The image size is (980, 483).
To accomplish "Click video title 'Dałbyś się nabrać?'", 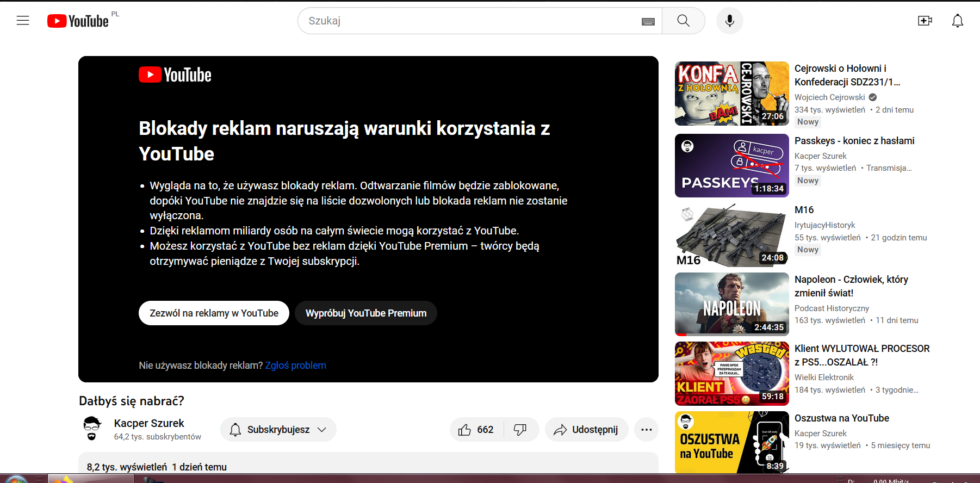I will (x=132, y=401).
